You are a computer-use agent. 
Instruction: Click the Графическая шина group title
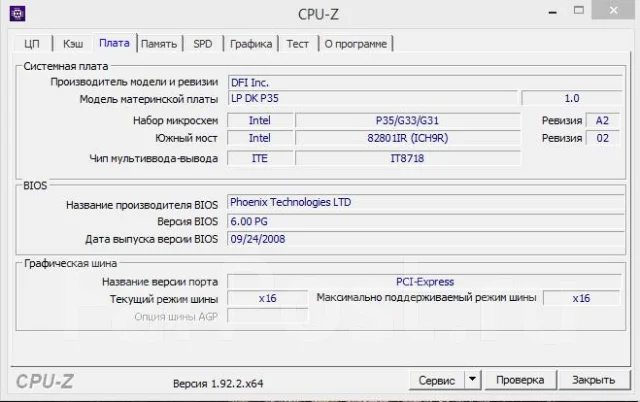pos(71,264)
